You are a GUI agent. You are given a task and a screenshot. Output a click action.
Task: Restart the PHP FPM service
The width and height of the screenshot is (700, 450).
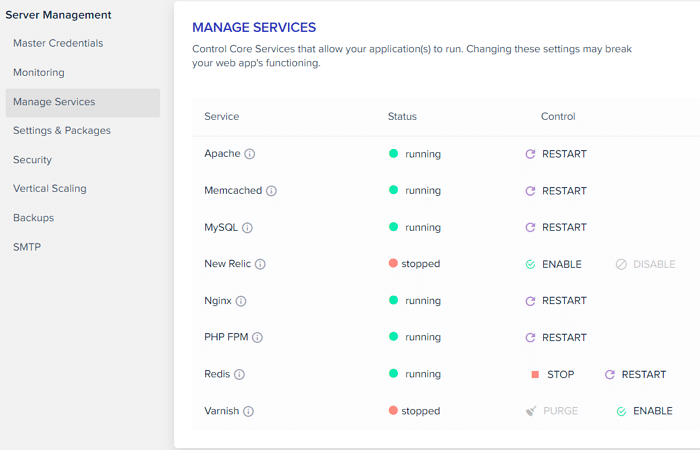click(556, 338)
